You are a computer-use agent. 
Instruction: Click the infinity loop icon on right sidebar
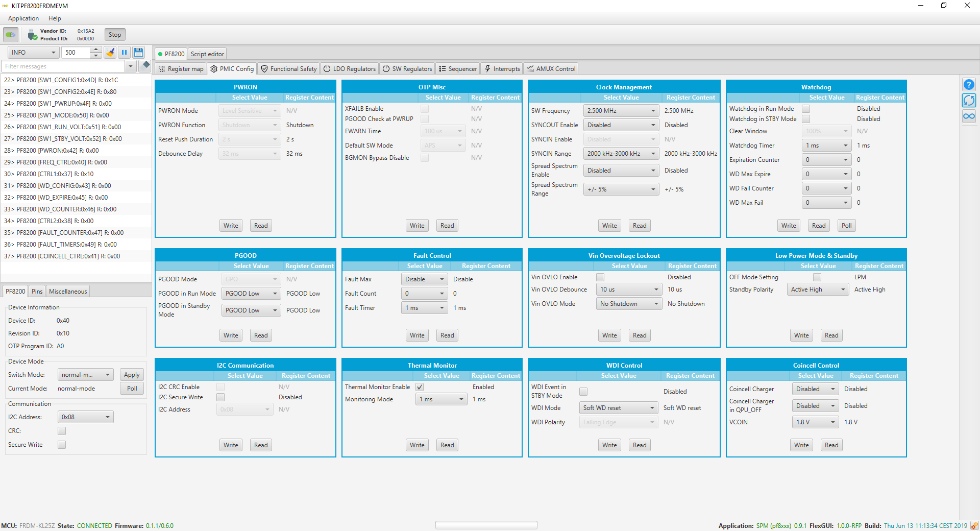tap(968, 116)
